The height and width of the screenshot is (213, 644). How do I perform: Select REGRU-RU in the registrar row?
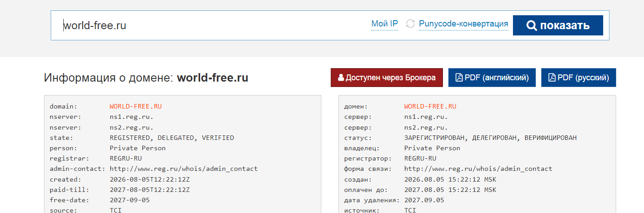tap(126, 158)
